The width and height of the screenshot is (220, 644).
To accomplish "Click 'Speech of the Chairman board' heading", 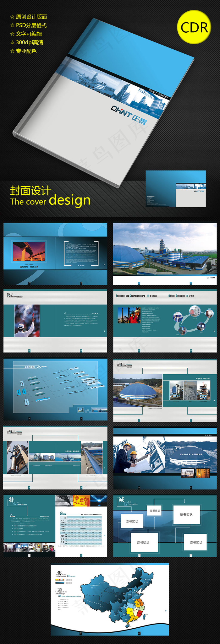I will click(x=130, y=296).
